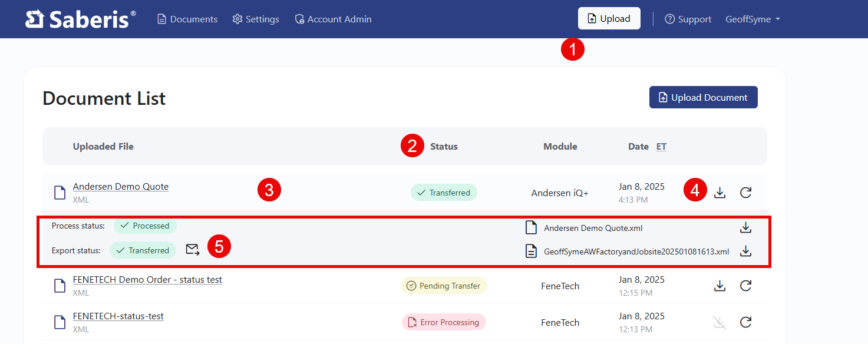868x344 pixels.
Task: Click the Pending Transfer status badge
Action: (x=444, y=285)
